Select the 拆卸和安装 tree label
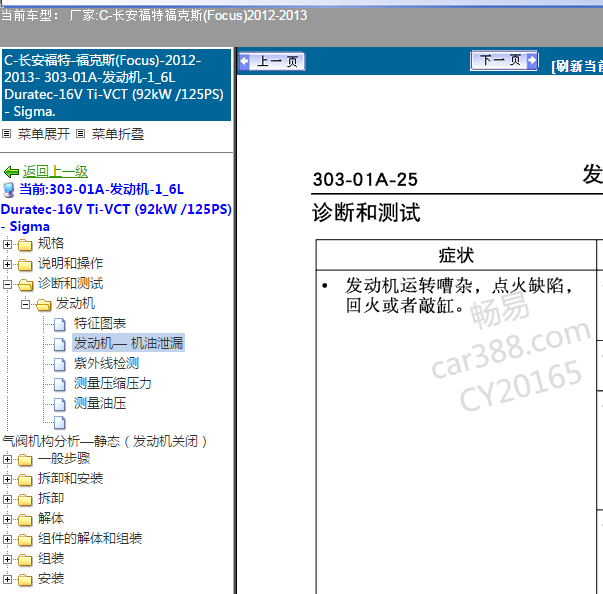The height and width of the screenshot is (594, 603). (x=70, y=478)
